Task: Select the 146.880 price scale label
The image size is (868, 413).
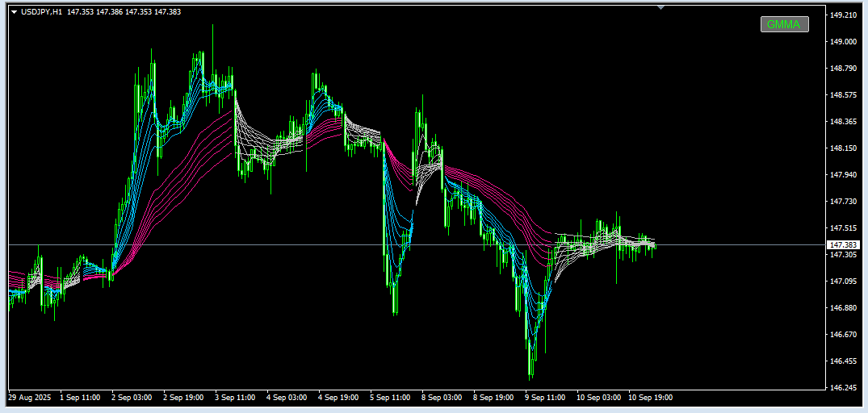Action: [x=842, y=308]
